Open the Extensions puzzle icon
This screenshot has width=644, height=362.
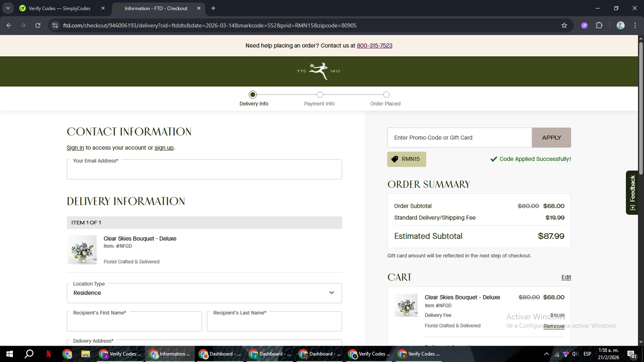[x=599, y=25]
